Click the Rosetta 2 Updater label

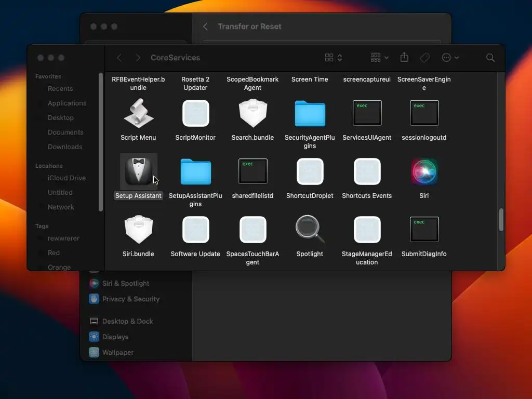[x=195, y=84]
